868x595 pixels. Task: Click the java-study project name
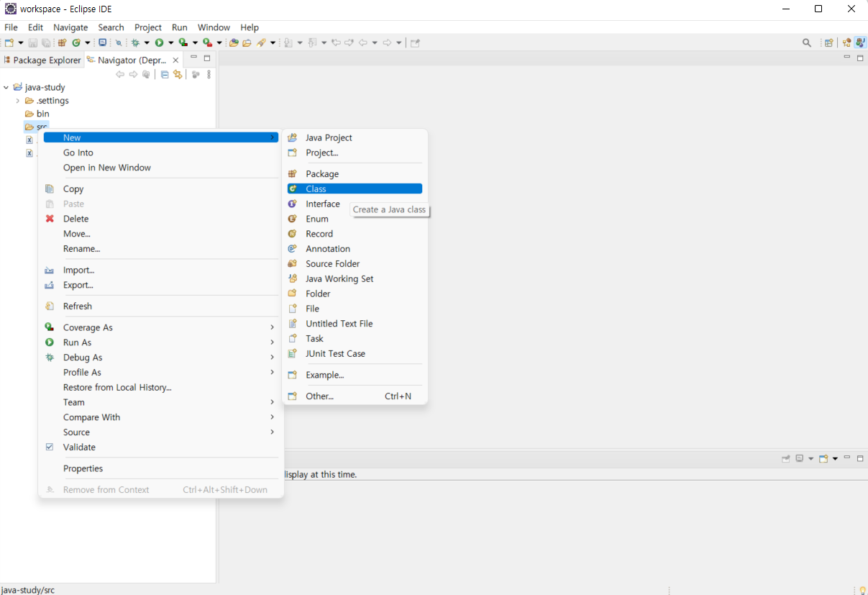45,87
